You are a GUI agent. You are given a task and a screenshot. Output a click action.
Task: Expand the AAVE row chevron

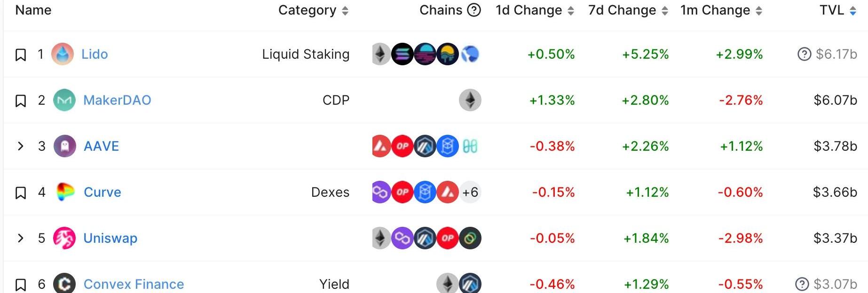[20, 146]
